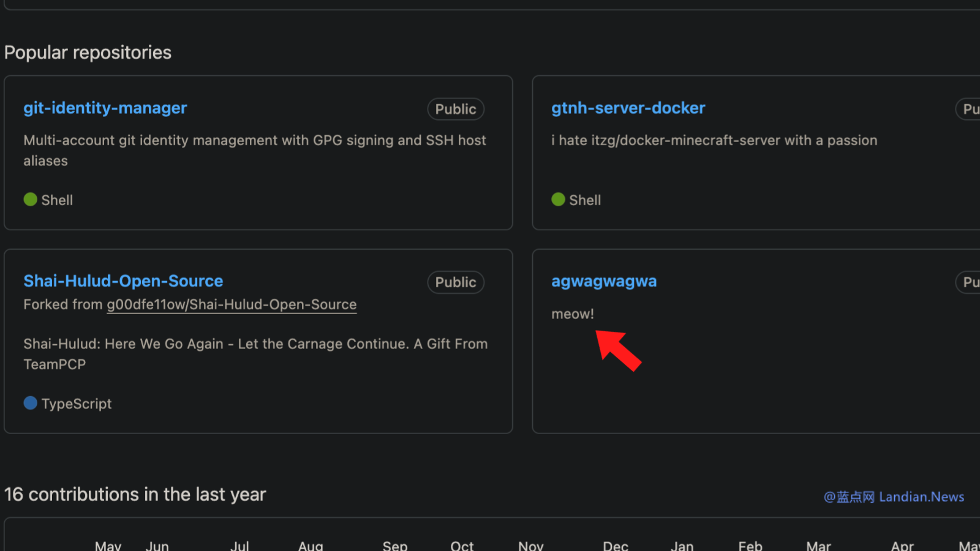The width and height of the screenshot is (980, 551).
Task: Open the agwagwagwa repository
Action: point(604,282)
